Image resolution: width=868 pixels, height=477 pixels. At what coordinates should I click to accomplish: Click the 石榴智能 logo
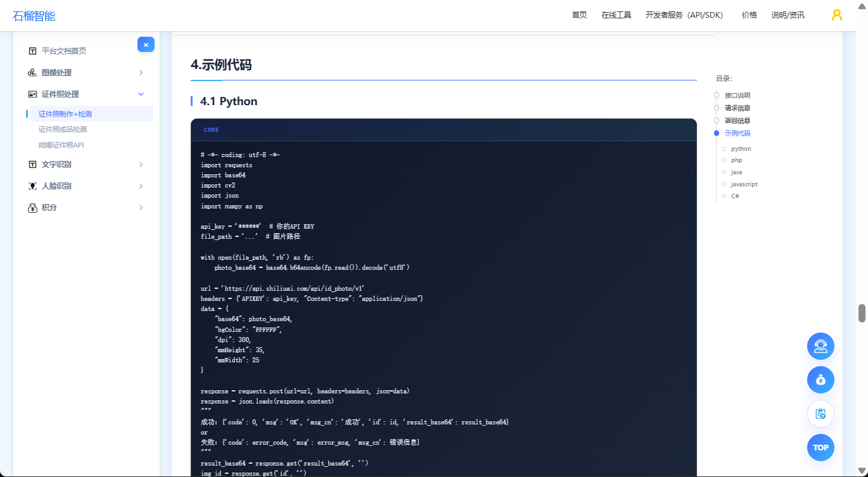pyautogui.click(x=34, y=16)
